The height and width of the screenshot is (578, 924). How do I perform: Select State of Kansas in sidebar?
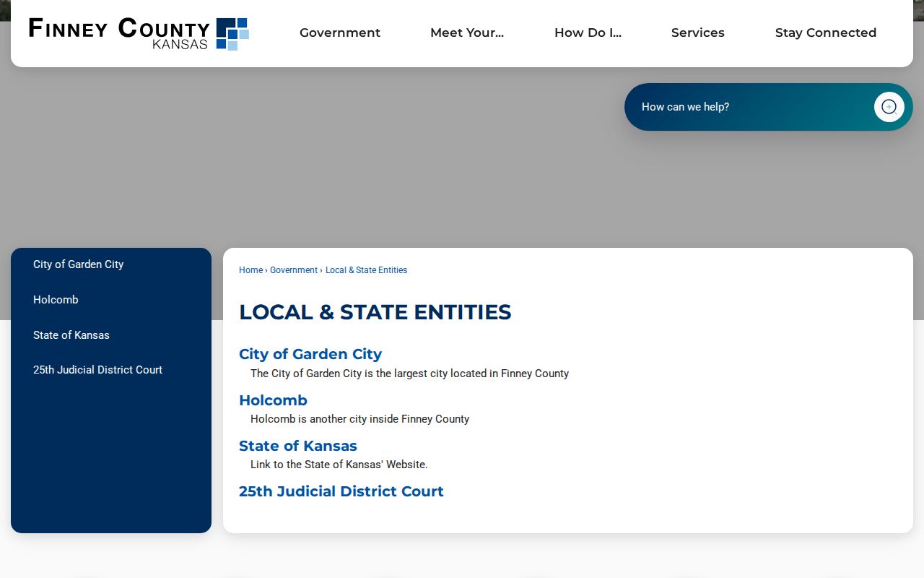pos(111,335)
